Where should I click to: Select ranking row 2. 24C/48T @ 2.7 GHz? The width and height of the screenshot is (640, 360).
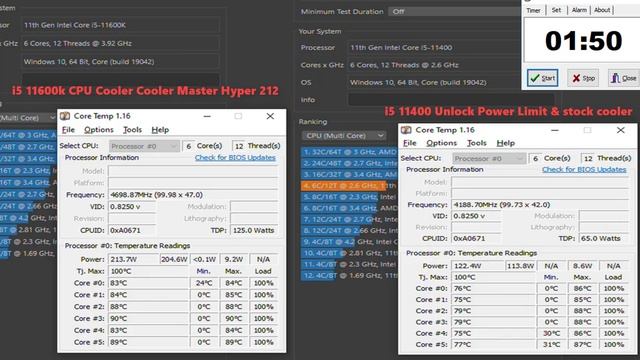(349, 163)
